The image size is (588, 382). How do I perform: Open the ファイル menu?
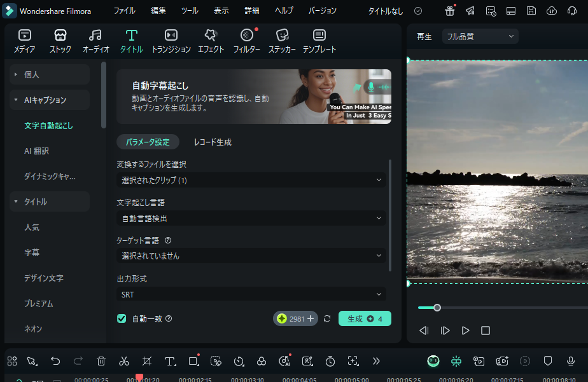pos(124,11)
